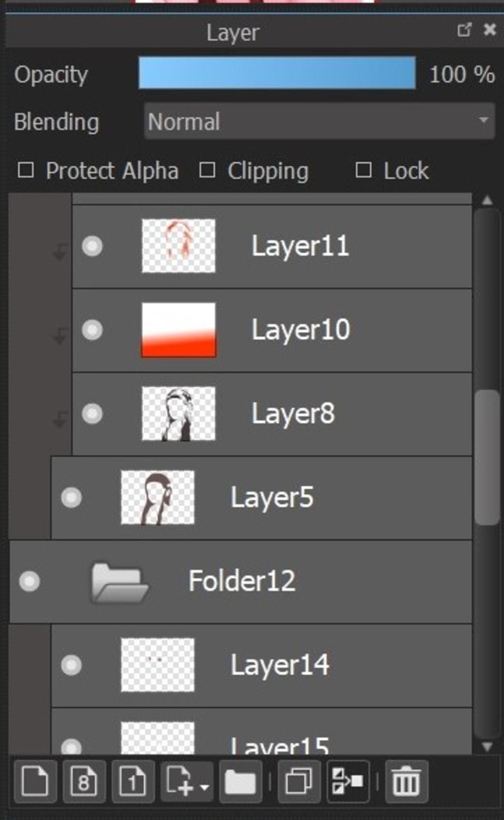Click the Layer10 gradient thumbnail
This screenshot has height=820, width=504.
click(178, 329)
